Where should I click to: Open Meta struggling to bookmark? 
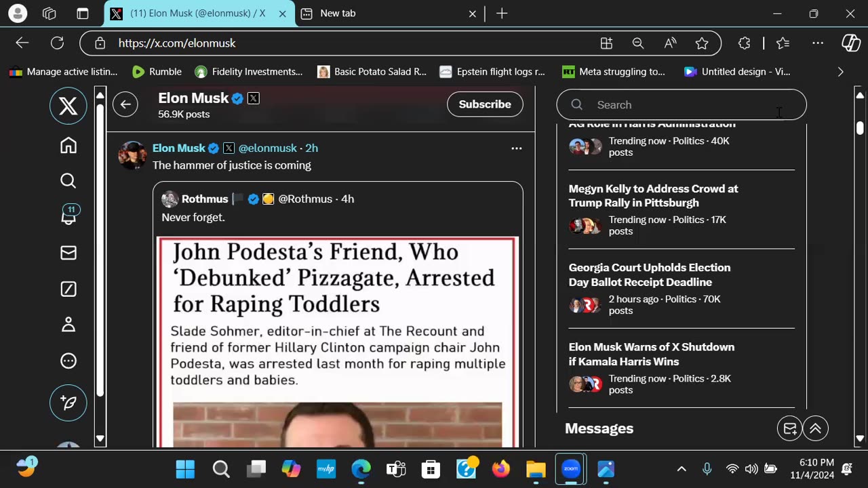tap(614, 72)
